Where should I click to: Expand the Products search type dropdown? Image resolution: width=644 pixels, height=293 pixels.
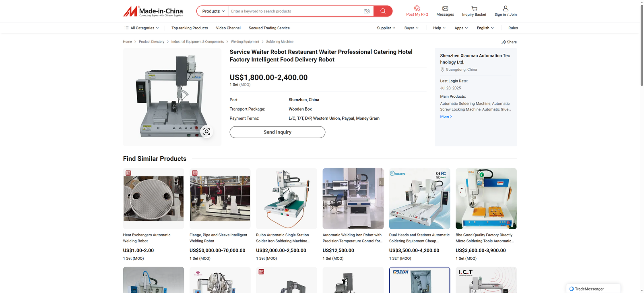(213, 11)
